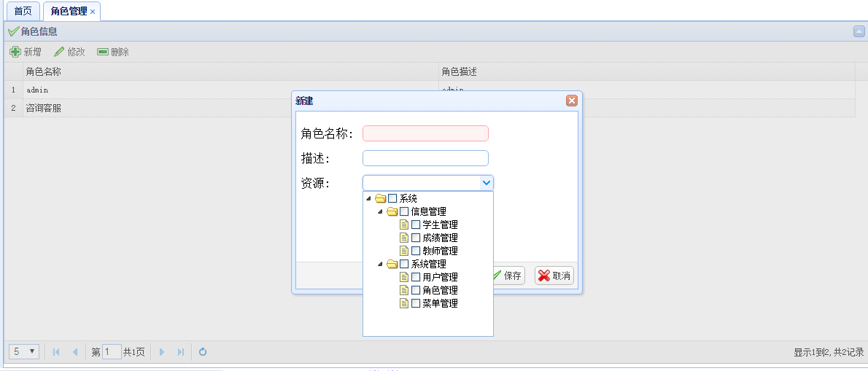Click the green minus 删除 icon
Image resolution: width=868 pixels, height=371 pixels.
click(x=103, y=52)
